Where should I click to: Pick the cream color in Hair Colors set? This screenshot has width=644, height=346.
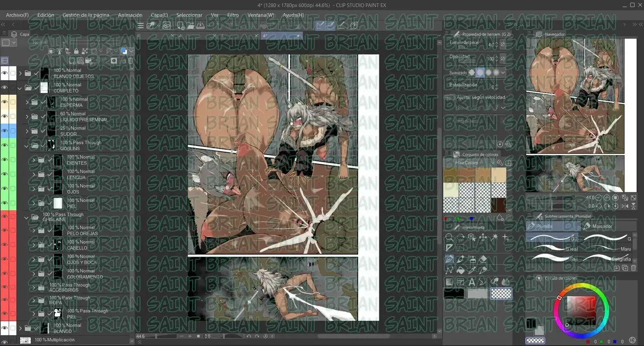(450, 190)
